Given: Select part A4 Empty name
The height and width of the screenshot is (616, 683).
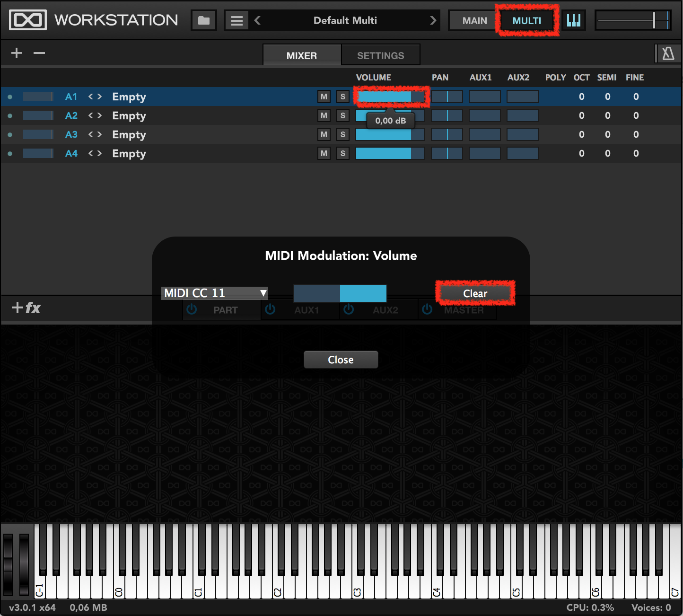Looking at the screenshot, I should click(129, 154).
